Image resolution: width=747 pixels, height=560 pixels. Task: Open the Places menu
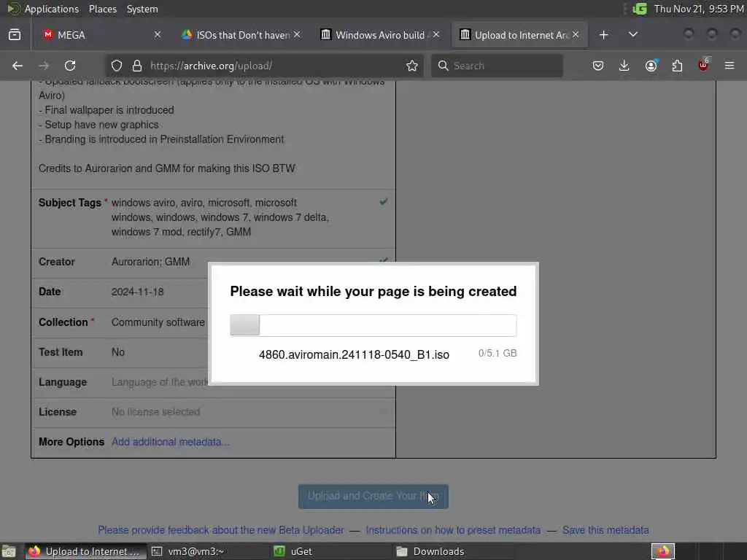pyautogui.click(x=102, y=9)
